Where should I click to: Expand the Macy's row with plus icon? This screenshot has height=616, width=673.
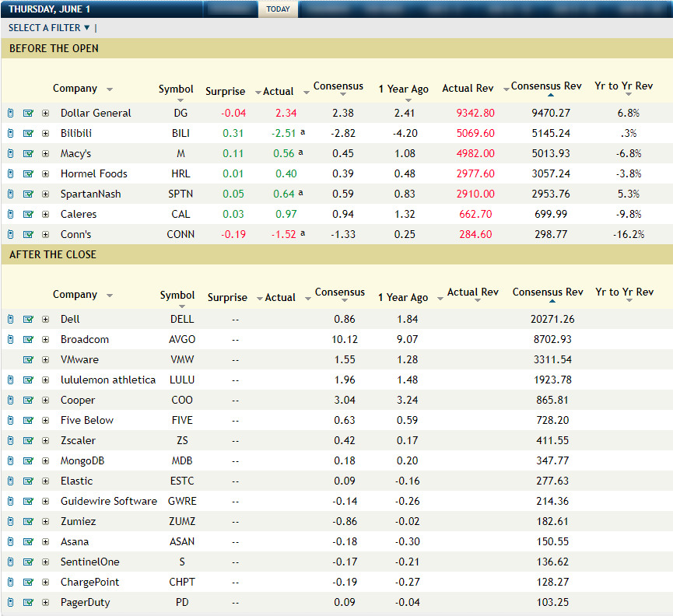pos(45,153)
